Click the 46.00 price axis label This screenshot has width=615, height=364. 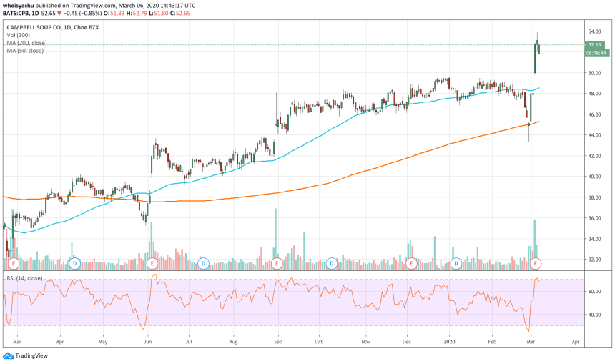pyautogui.click(x=594, y=114)
